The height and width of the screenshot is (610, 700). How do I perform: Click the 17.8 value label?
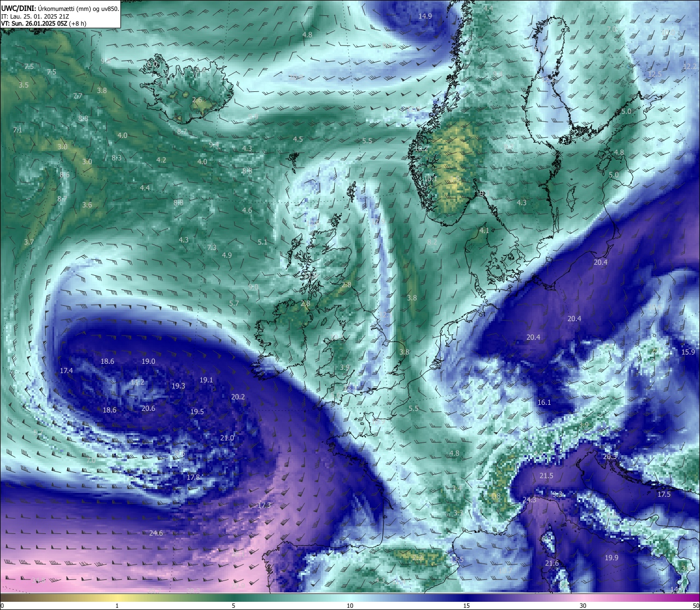[x=194, y=477]
